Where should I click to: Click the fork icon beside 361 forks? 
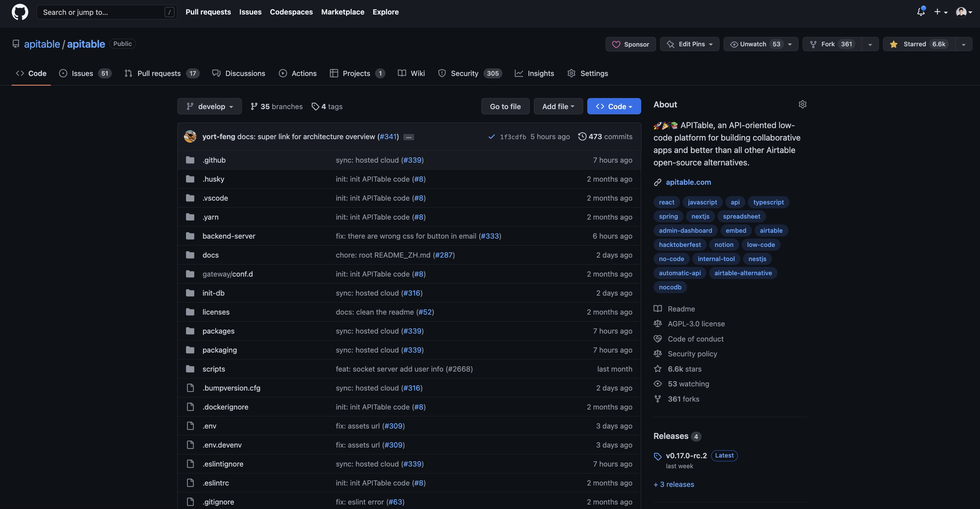(x=657, y=399)
